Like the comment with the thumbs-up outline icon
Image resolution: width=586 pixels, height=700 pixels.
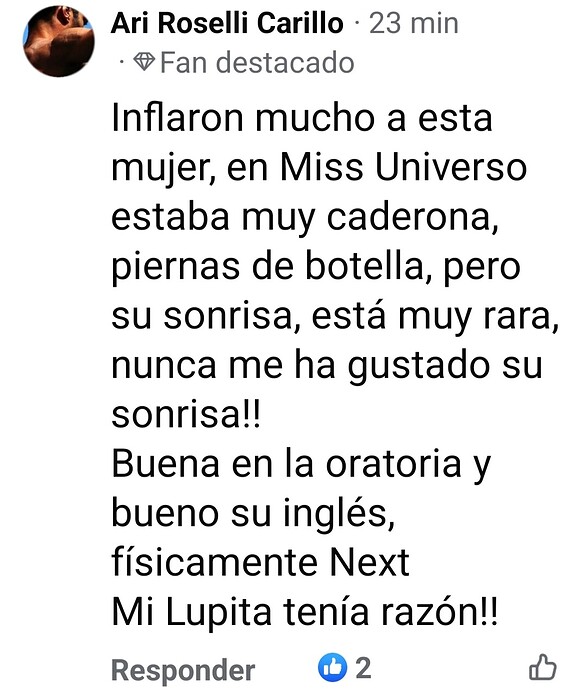tap(542, 667)
